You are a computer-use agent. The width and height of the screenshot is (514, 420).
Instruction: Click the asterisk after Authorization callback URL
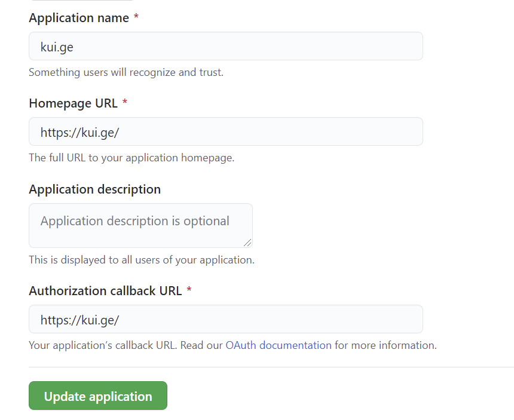189,291
